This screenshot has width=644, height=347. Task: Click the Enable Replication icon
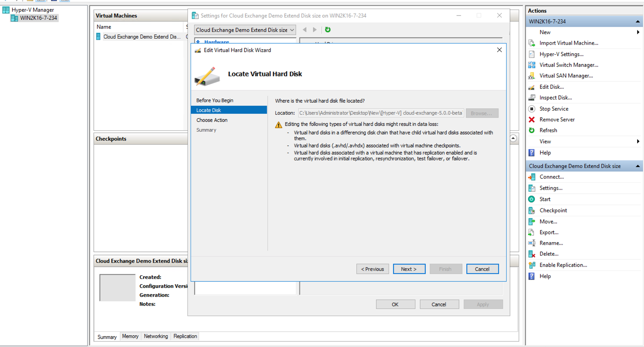click(x=532, y=265)
